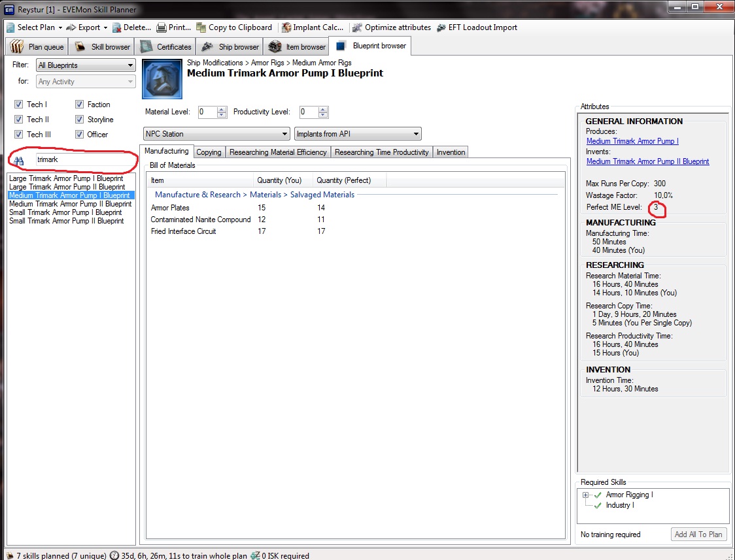Click the binoculars search icon

[18, 161]
